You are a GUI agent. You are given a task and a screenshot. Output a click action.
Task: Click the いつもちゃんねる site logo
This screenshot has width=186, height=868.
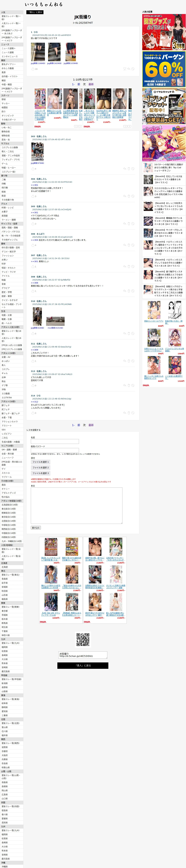[44, 4]
